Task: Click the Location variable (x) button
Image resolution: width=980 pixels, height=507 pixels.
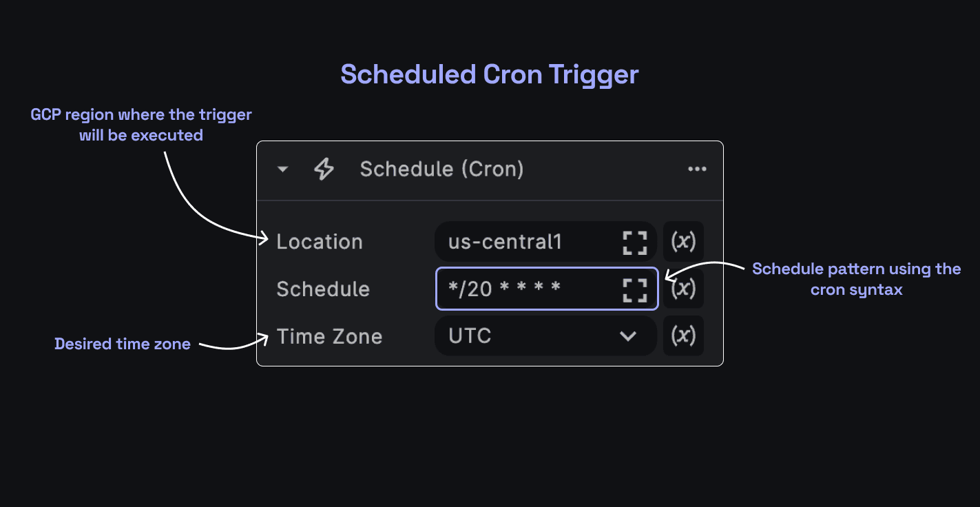Action: (x=683, y=242)
